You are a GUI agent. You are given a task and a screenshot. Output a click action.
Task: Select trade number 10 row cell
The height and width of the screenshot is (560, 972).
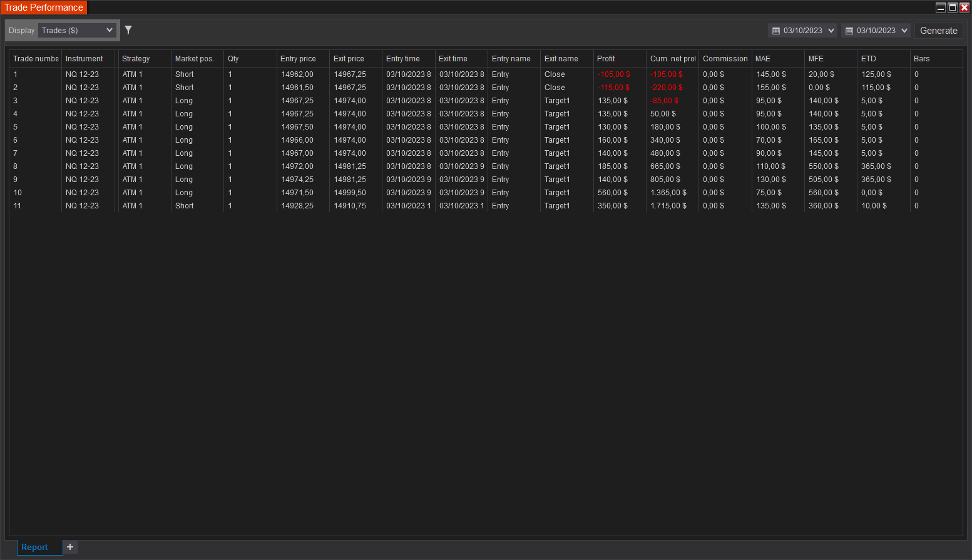tap(18, 193)
